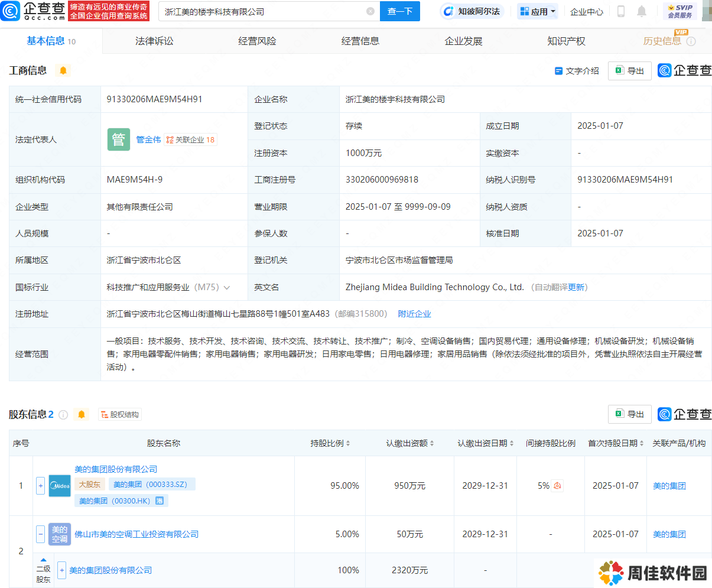Clear the search box text
This screenshot has height=588, width=712.
click(370, 11)
